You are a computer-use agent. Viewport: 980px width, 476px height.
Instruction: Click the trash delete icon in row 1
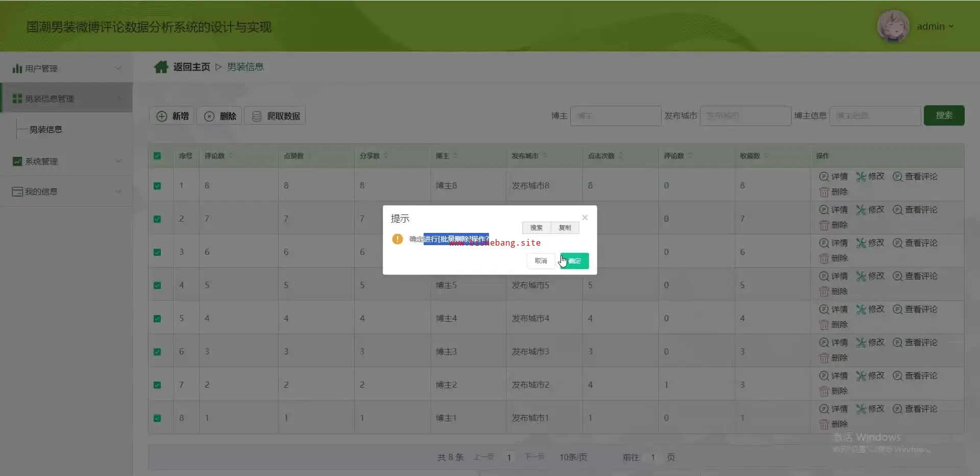(824, 192)
